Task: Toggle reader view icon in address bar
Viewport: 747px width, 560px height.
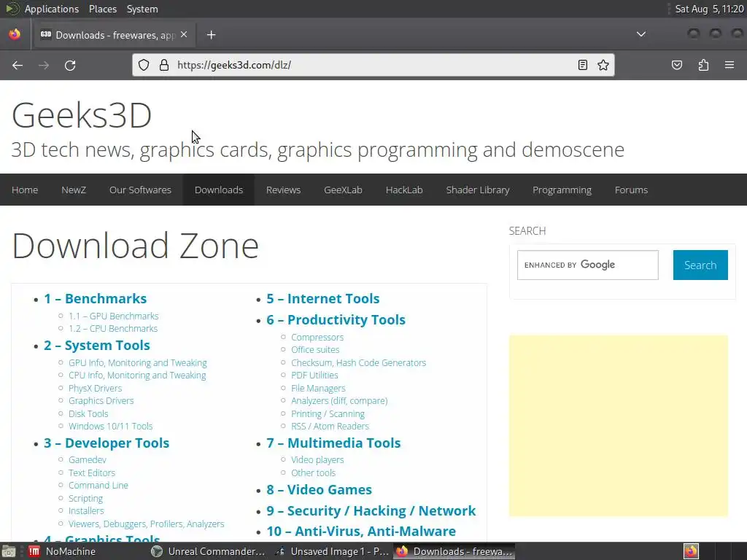Action: click(x=582, y=65)
